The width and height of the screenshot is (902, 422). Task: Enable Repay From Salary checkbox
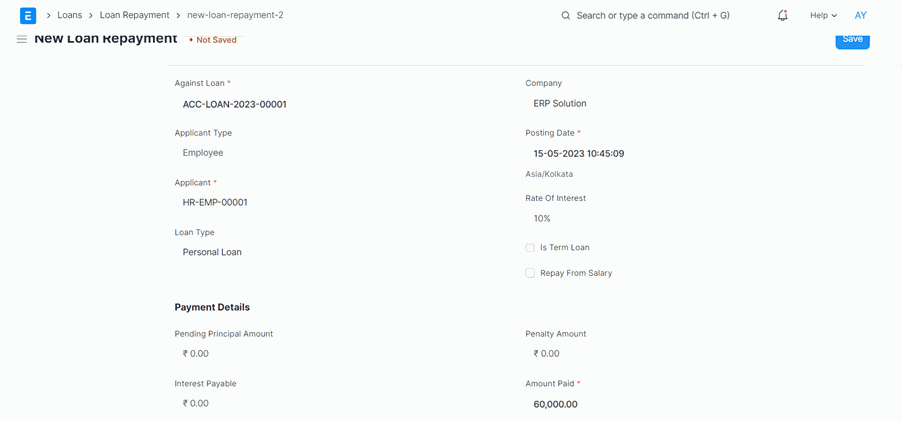click(530, 273)
